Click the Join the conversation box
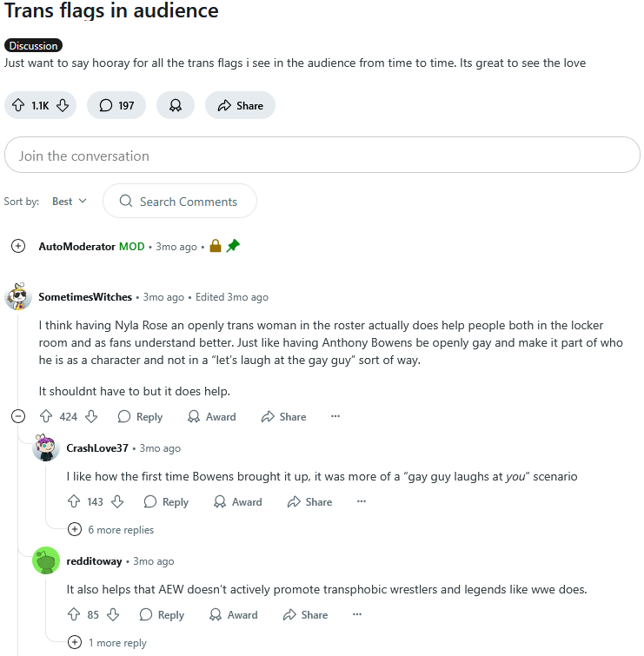Image resolution: width=644 pixels, height=656 pixels. pyautogui.click(x=322, y=156)
